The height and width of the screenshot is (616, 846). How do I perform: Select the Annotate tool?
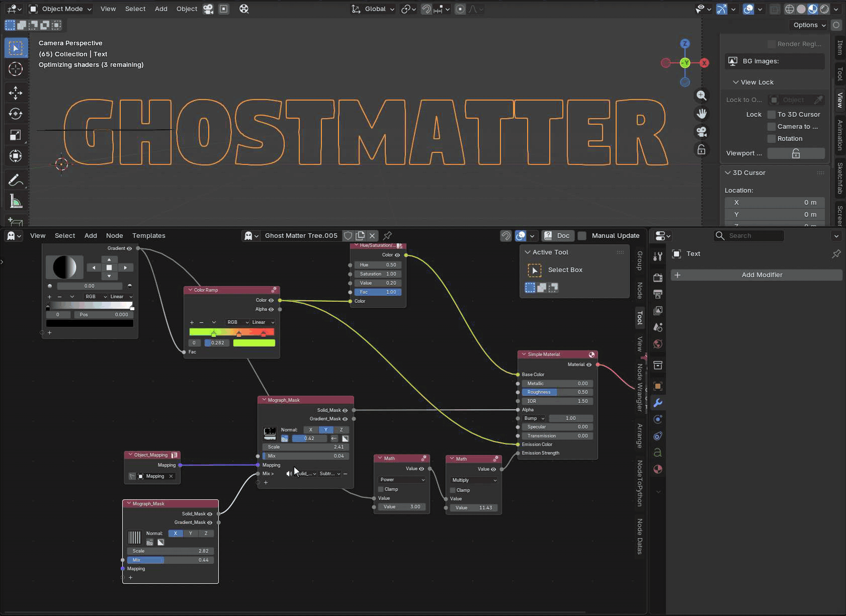pyautogui.click(x=16, y=180)
